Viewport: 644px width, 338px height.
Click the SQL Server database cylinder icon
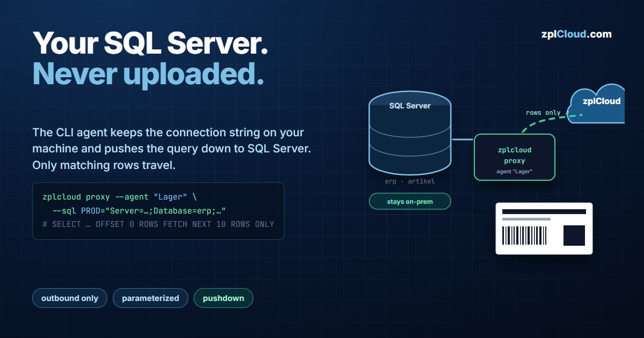point(410,133)
